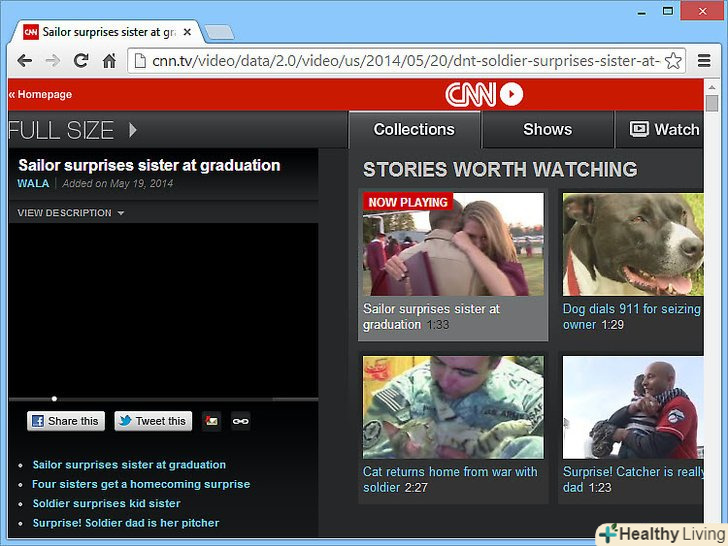Switch to the Collections tab
Image resolution: width=728 pixels, height=546 pixels.
pyautogui.click(x=414, y=130)
